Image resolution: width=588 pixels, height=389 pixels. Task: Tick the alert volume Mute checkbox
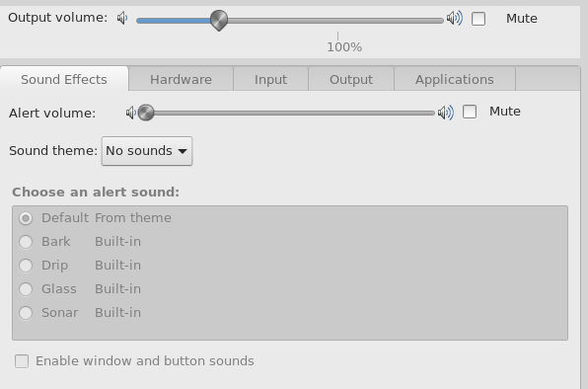coord(470,112)
